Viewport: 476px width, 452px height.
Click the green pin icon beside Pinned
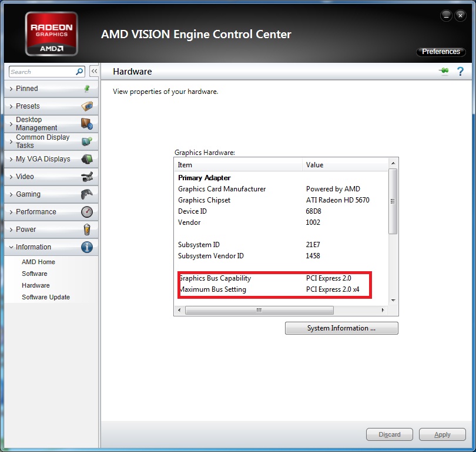click(87, 89)
